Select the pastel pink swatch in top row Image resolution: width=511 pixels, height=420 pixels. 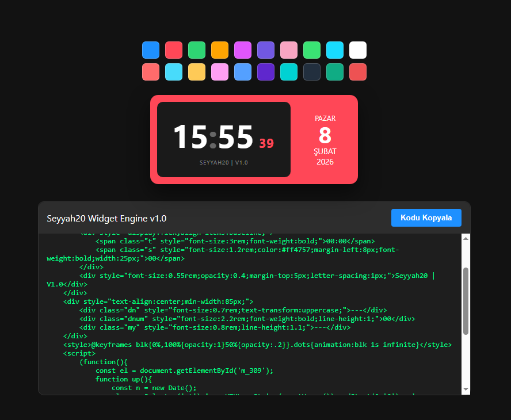[289, 50]
